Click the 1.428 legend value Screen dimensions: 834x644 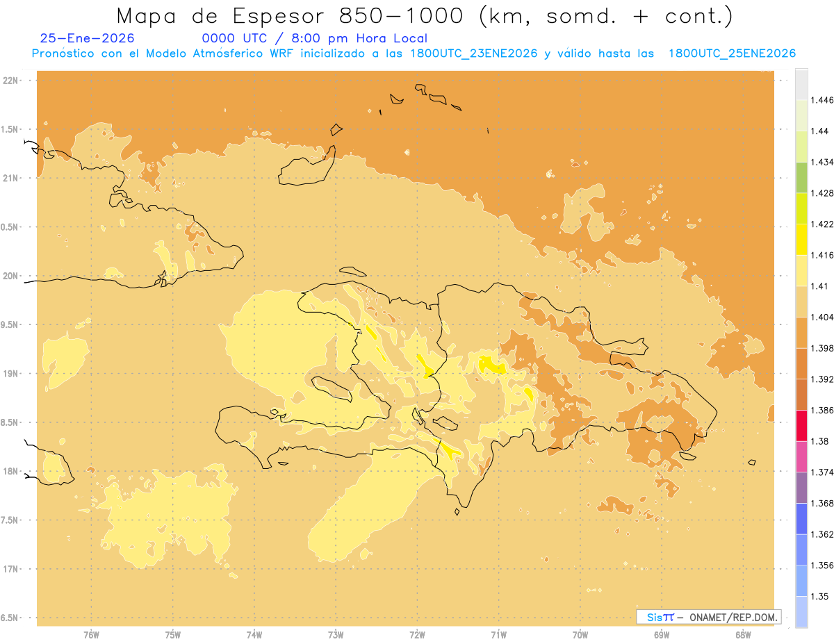[x=821, y=193]
